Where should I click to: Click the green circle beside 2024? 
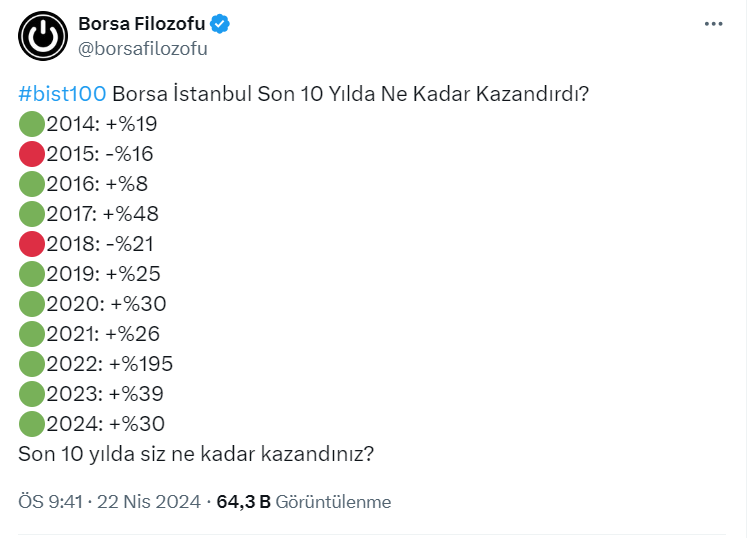coord(32,424)
